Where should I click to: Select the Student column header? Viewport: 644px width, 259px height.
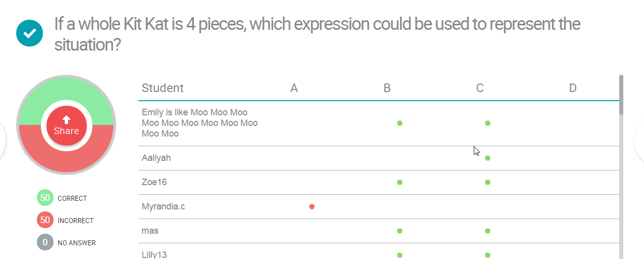pos(163,88)
